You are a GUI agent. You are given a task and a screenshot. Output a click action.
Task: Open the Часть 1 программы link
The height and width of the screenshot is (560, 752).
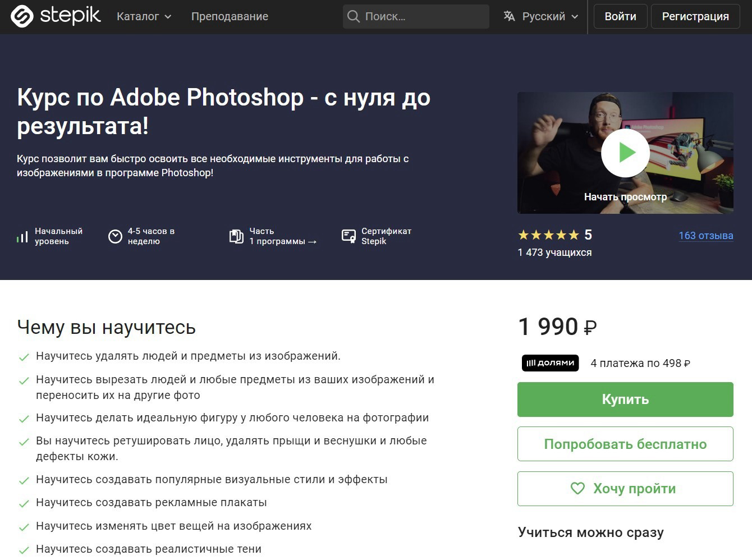point(283,236)
